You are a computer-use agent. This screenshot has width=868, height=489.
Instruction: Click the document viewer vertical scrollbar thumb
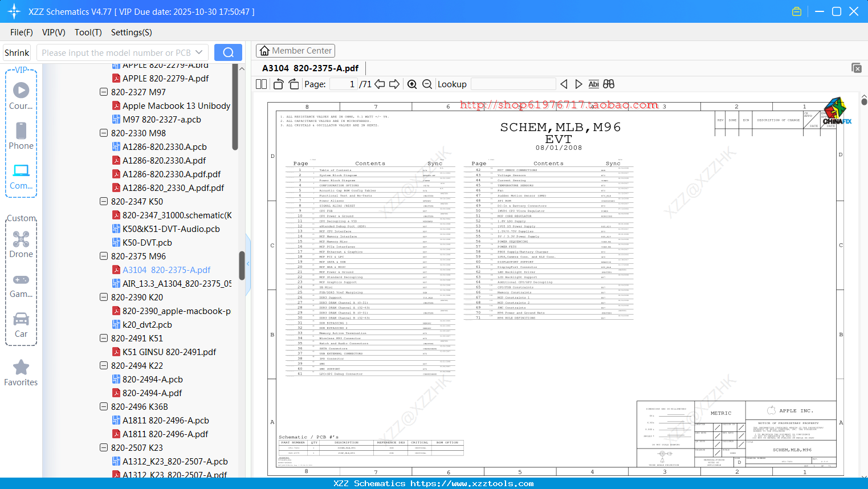[x=864, y=101]
